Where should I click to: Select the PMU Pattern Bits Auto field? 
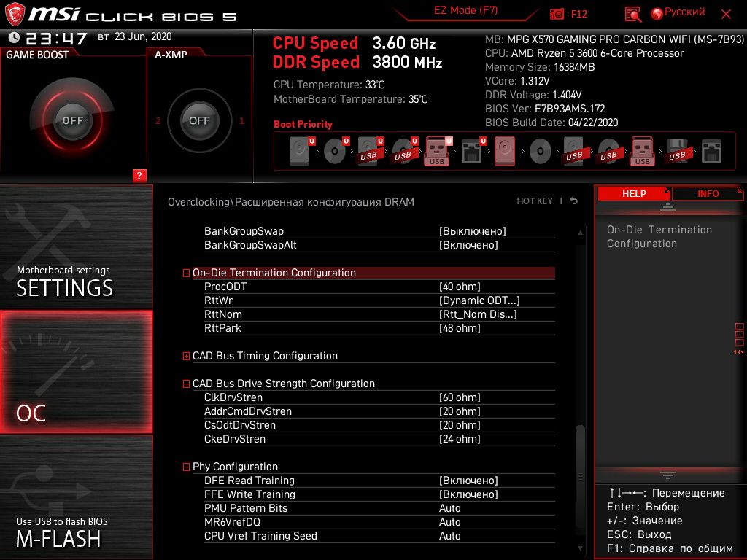[449, 508]
